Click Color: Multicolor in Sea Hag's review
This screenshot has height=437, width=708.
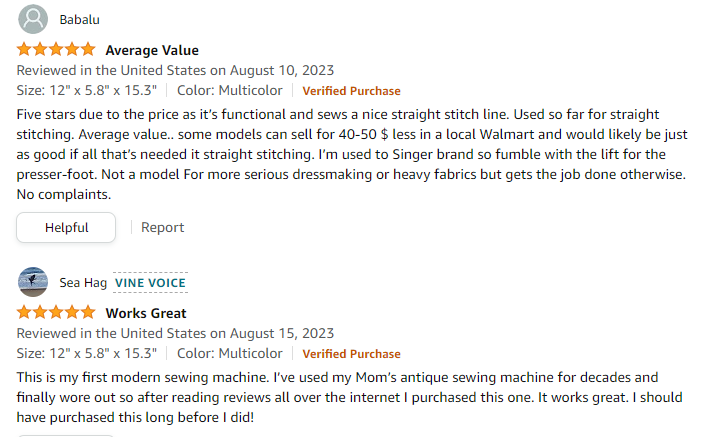[x=229, y=353]
